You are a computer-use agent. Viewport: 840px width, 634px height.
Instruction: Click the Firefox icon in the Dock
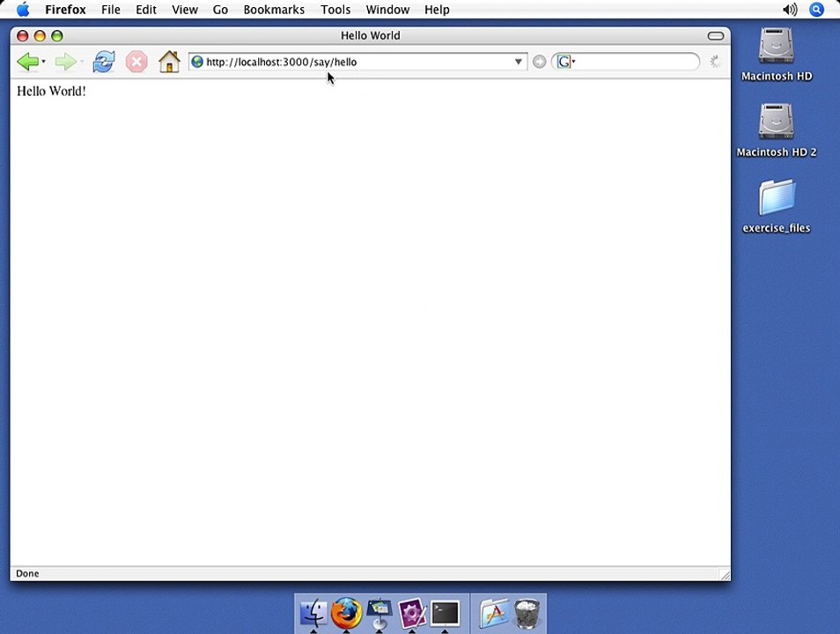tap(347, 613)
